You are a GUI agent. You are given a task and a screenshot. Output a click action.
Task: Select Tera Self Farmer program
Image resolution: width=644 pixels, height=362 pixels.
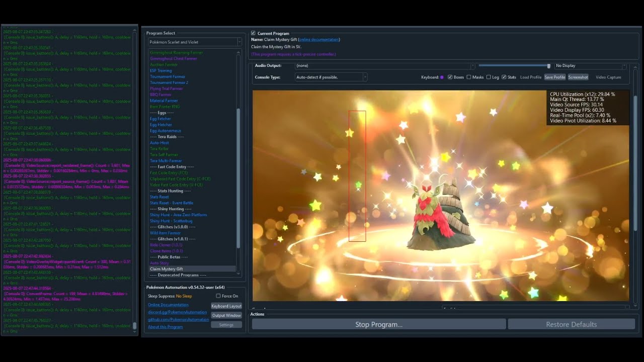pyautogui.click(x=164, y=155)
